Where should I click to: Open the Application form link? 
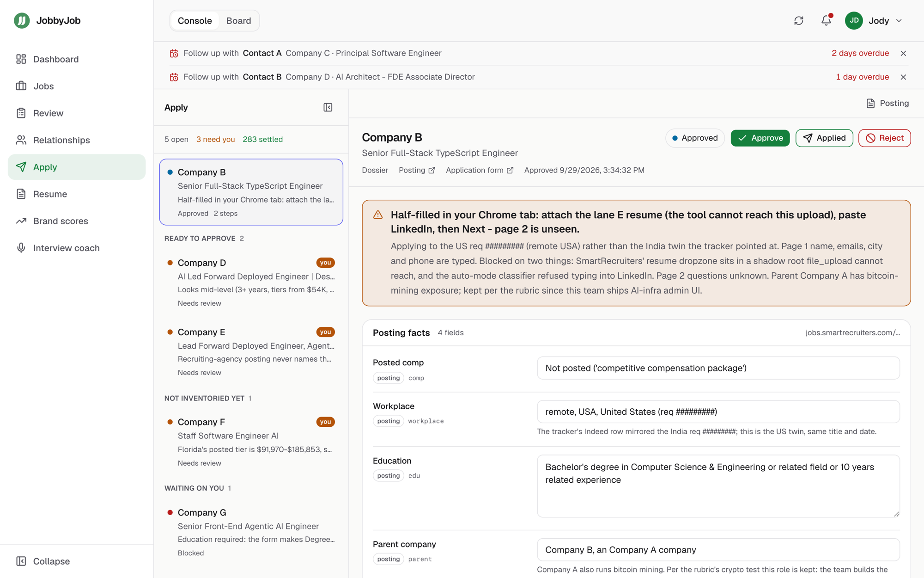pyautogui.click(x=480, y=170)
